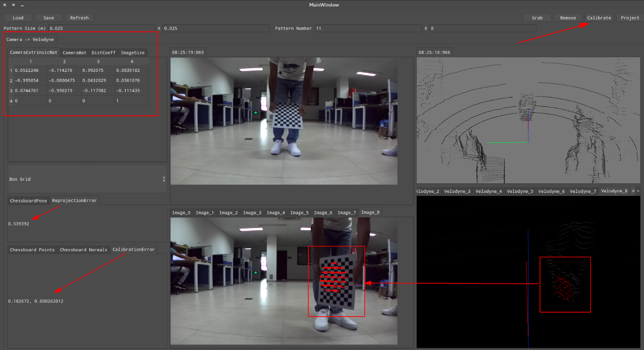The width and height of the screenshot is (644, 350).
Task: Open the ImageSize tab
Action: tap(133, 53)
